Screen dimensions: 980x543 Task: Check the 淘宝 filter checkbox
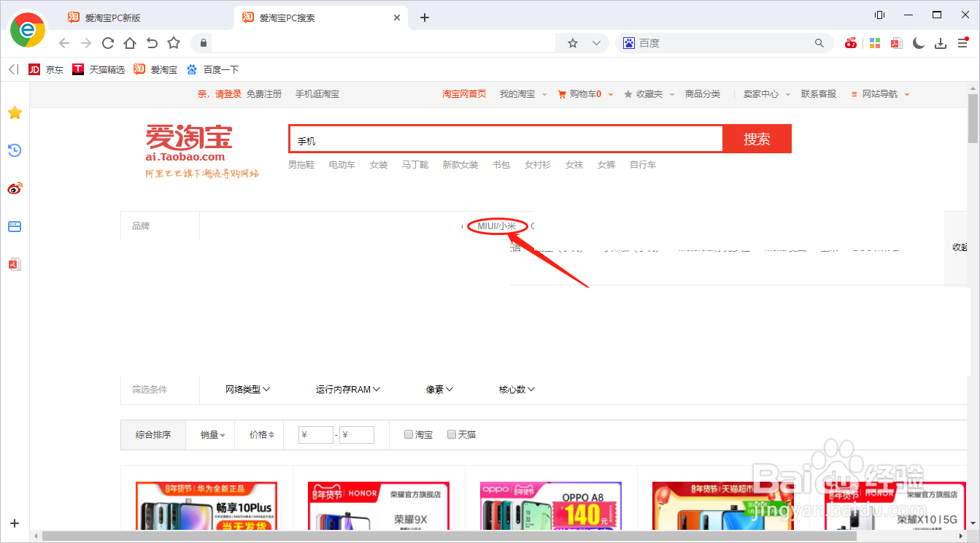[x=409, y=434]
